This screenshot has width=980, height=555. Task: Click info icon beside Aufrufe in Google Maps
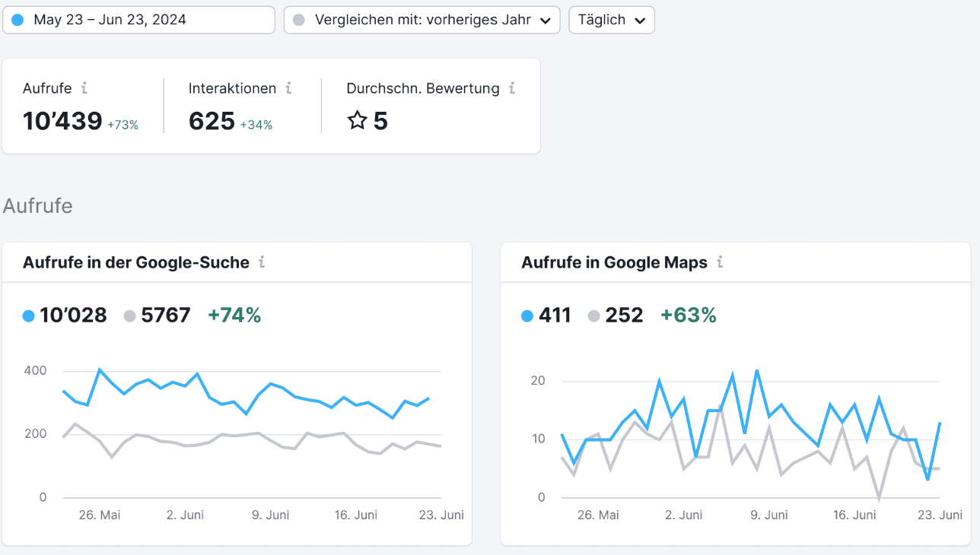pyautogui.click(x=720, y=262)
